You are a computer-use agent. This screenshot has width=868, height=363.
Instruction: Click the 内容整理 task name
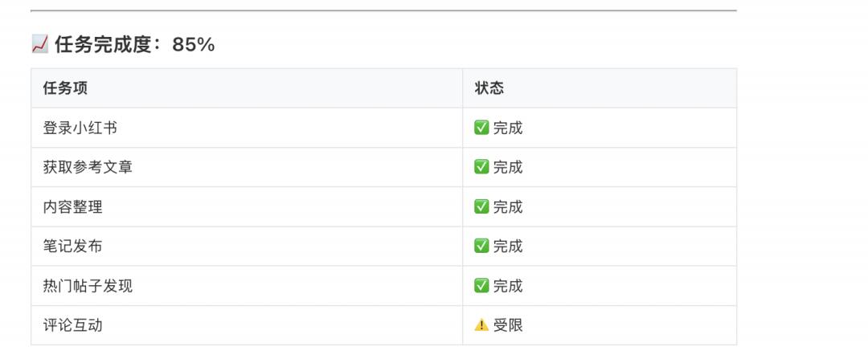point(72,207)
